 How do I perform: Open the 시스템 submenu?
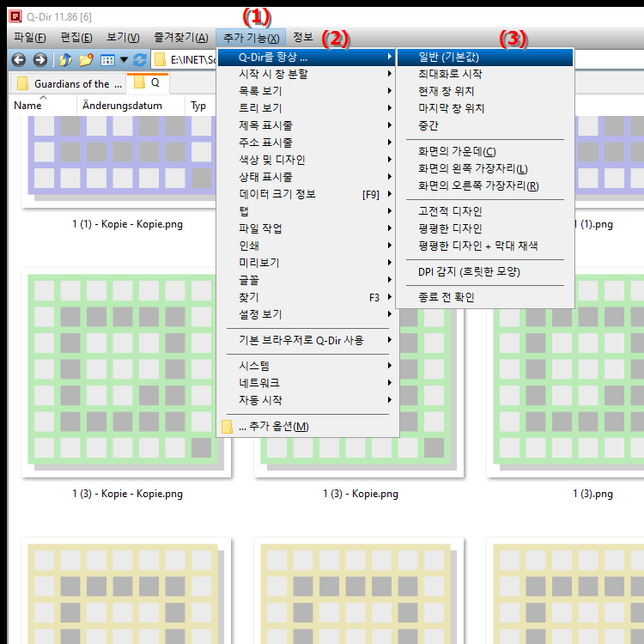pos(307,366)
